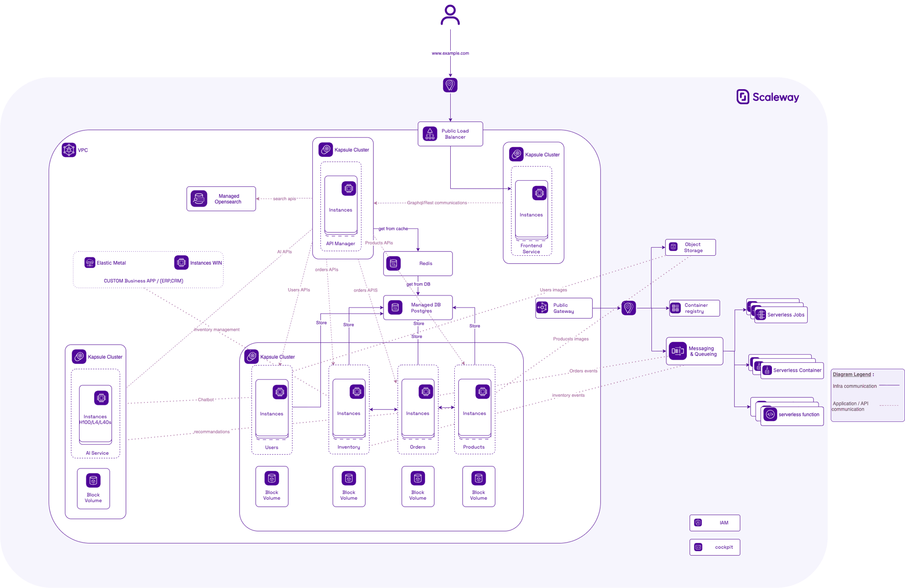Click the Managed Opensearch icon
The width and height of the screenshot is (905, 588).
pyautogui.click(x=199, y=199)
